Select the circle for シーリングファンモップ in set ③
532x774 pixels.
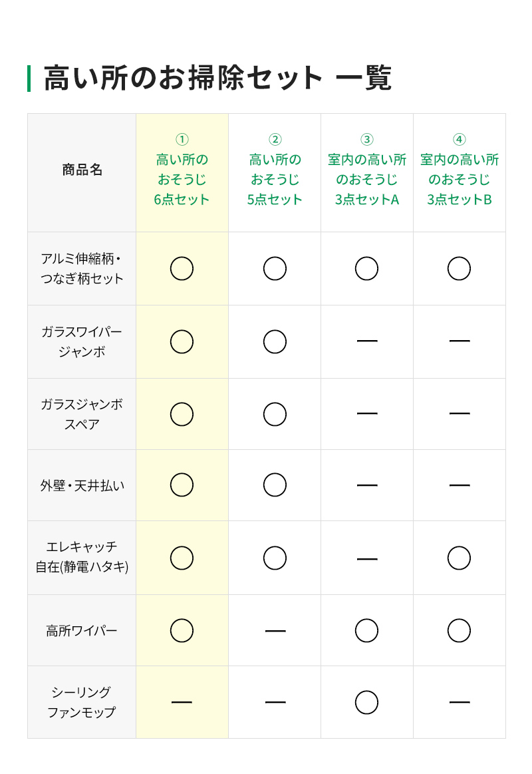tap(366, 702)
